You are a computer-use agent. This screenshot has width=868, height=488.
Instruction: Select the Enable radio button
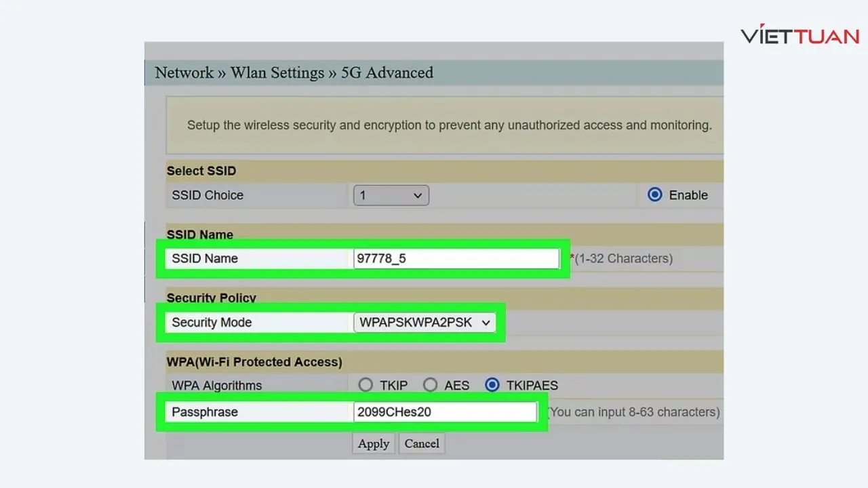coord(654,195)
